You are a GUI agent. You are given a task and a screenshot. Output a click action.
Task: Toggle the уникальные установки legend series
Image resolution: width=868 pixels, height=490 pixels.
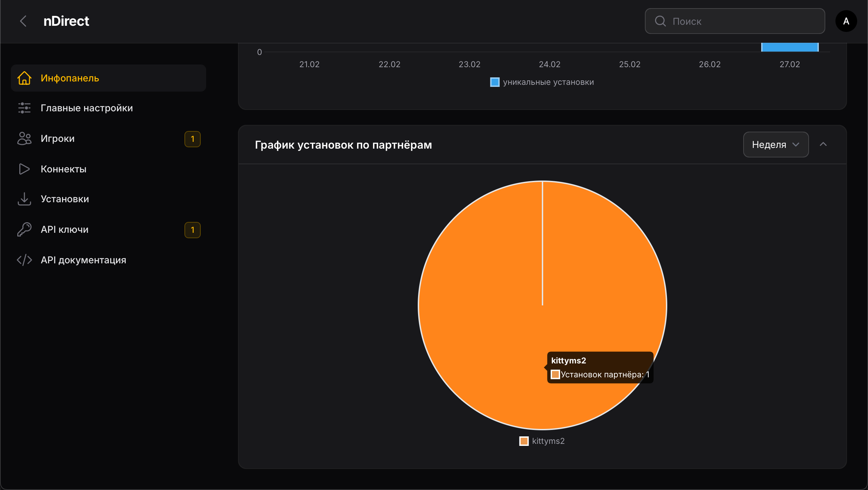[x=542, y=82]
